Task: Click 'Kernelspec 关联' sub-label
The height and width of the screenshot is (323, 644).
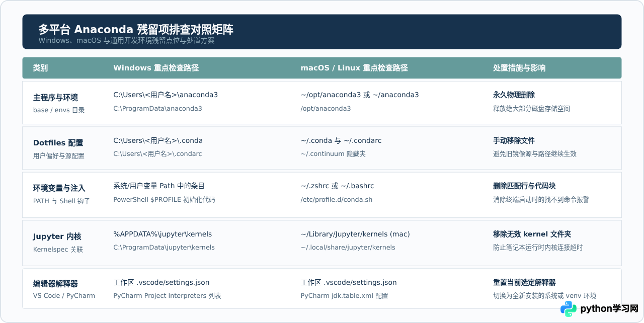Action: (58, 250)
